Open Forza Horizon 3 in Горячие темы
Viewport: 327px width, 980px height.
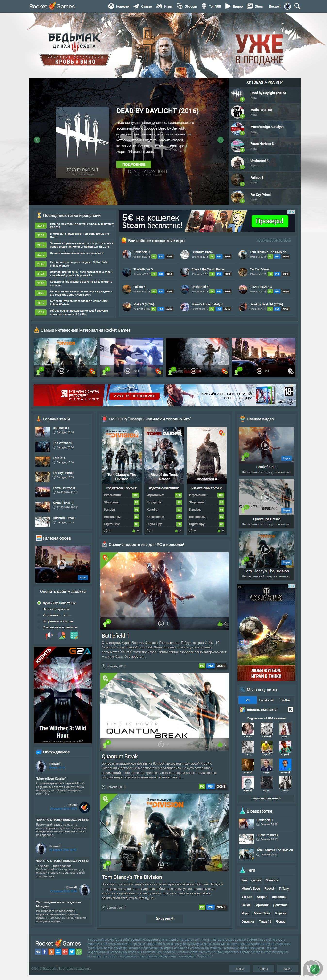tap(64, 488)
